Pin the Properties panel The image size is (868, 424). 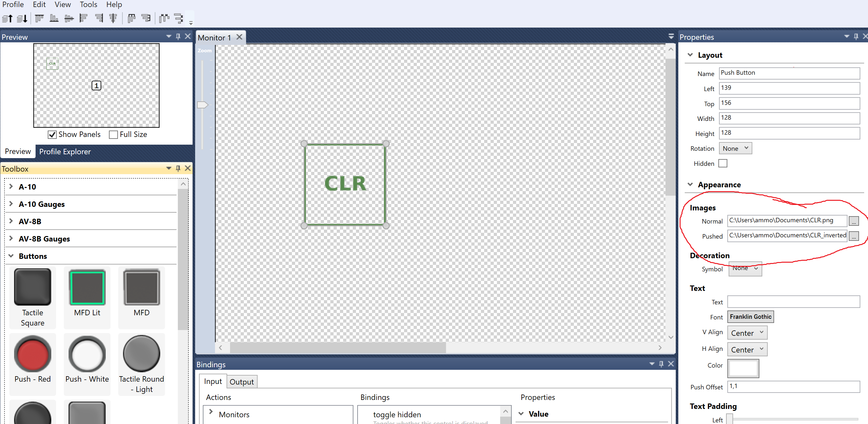pos(856,37)
